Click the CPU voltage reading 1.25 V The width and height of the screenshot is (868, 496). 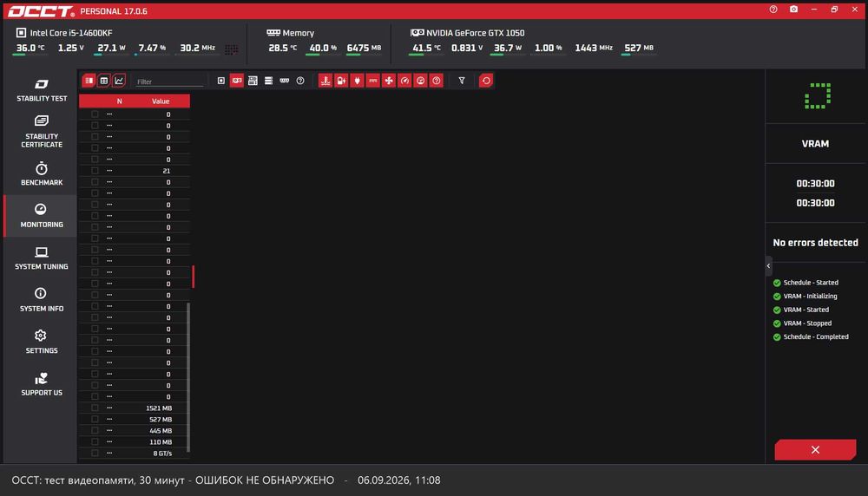click(x=71, y=48)
